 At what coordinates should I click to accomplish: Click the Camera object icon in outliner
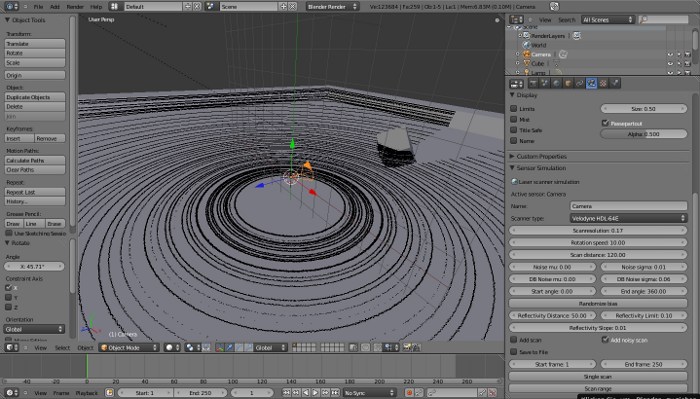pos(527,54)
